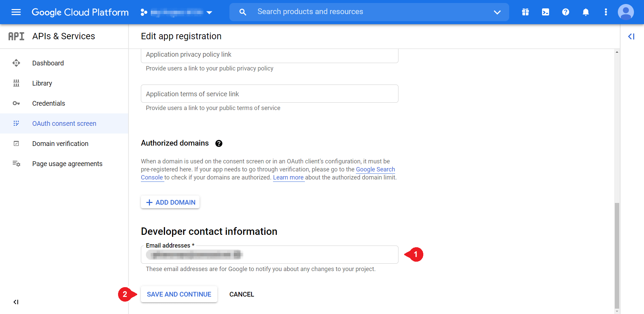Toggle the right info panel
This screenshot has width=644, height=314.
[x=631, y=37]
